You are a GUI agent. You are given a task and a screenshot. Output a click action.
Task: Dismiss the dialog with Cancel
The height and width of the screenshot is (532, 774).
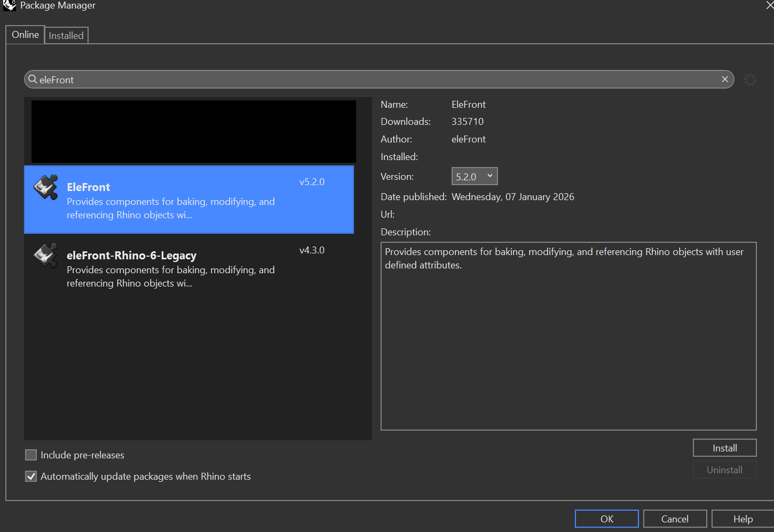(x=675, y=518)
